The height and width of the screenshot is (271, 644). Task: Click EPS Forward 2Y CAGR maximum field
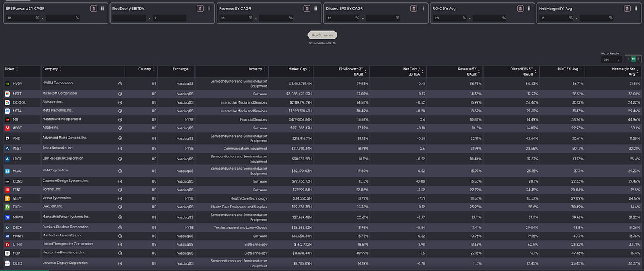click(63, 18)
